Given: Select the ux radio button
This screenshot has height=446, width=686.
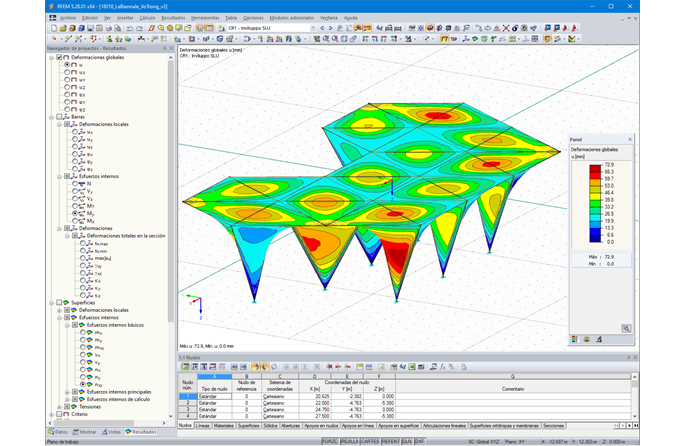Looking at the screenshot, I should [67, 72].
